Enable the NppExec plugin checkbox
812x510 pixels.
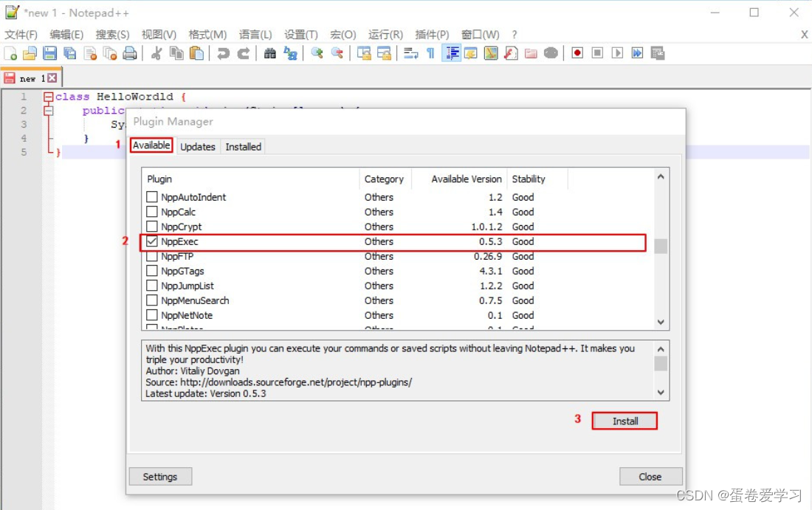coord(151,241)
